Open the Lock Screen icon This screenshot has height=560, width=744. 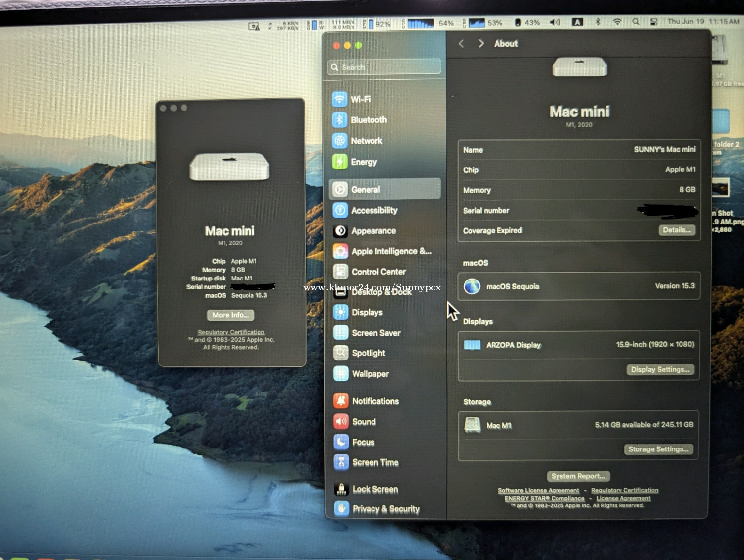[341, 489]
